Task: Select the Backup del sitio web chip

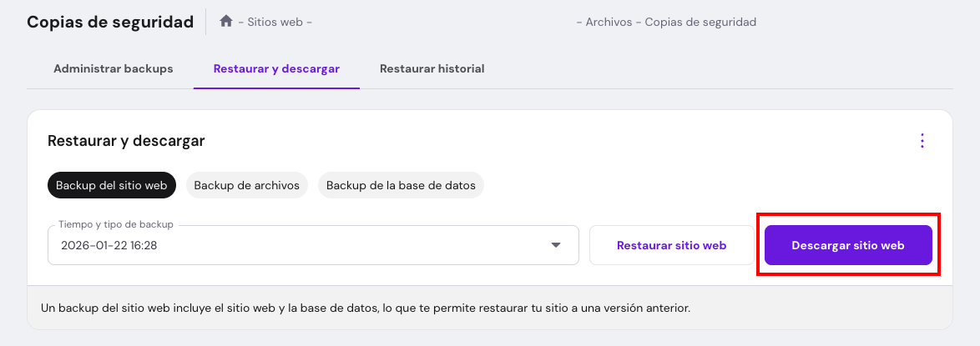Action: [112, 185]
